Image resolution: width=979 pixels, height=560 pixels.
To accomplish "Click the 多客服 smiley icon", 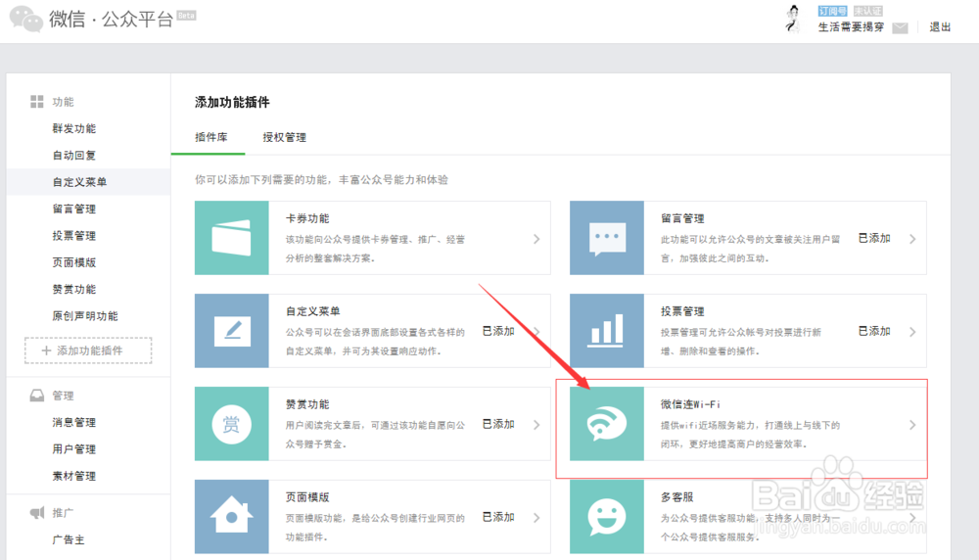I will (x=607, y=517).
